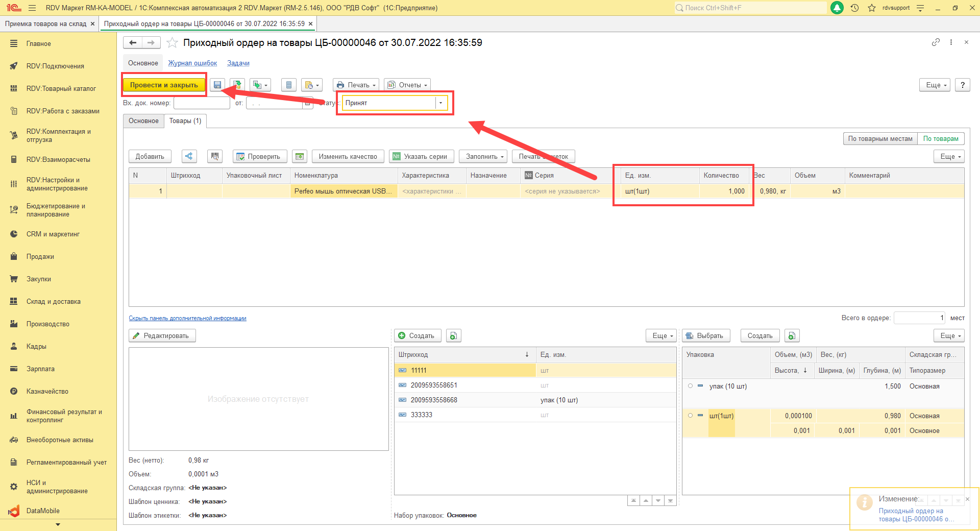The height and width of the screenshot is (531, 980).
Task: Open the service settings menu icon
Action: click(x=920, y=8)
